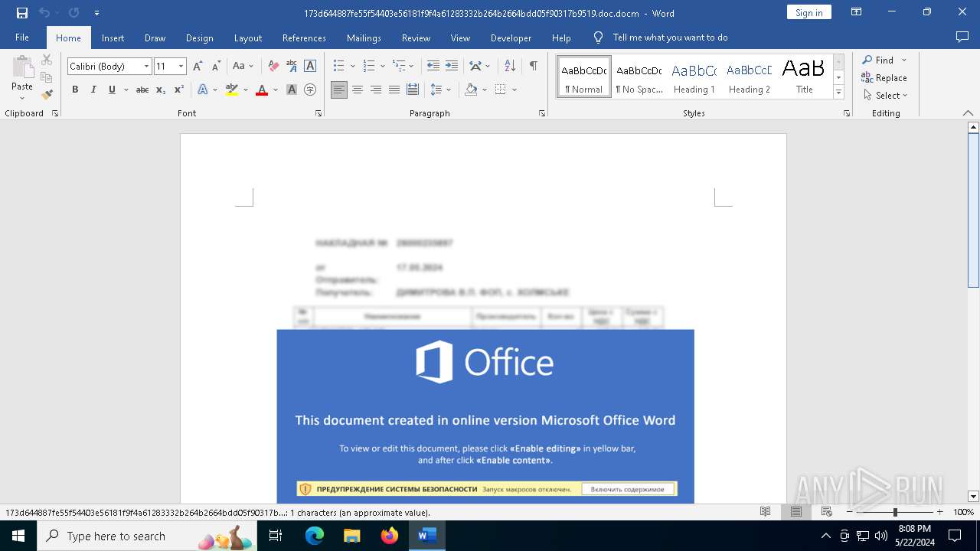Viewport: 980px width, 551px height.
Task: Pick the font color swatch
Action: coord(262,90)
